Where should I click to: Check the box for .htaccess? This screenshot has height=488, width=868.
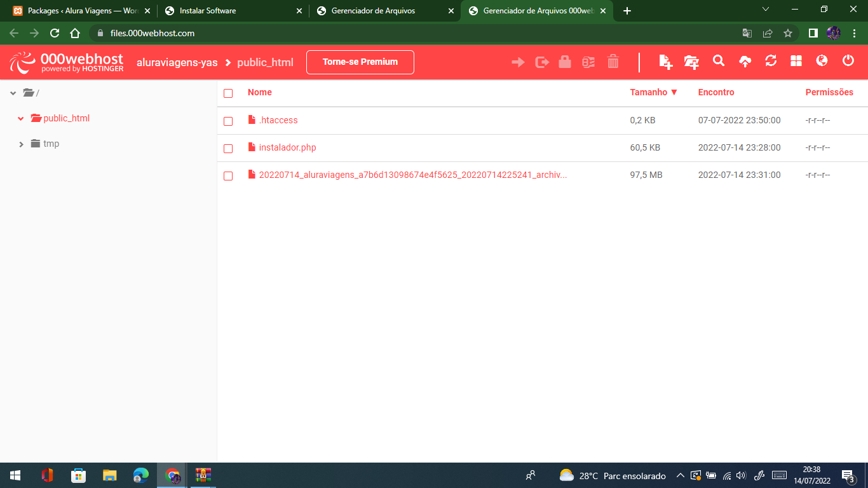[228, 121]
